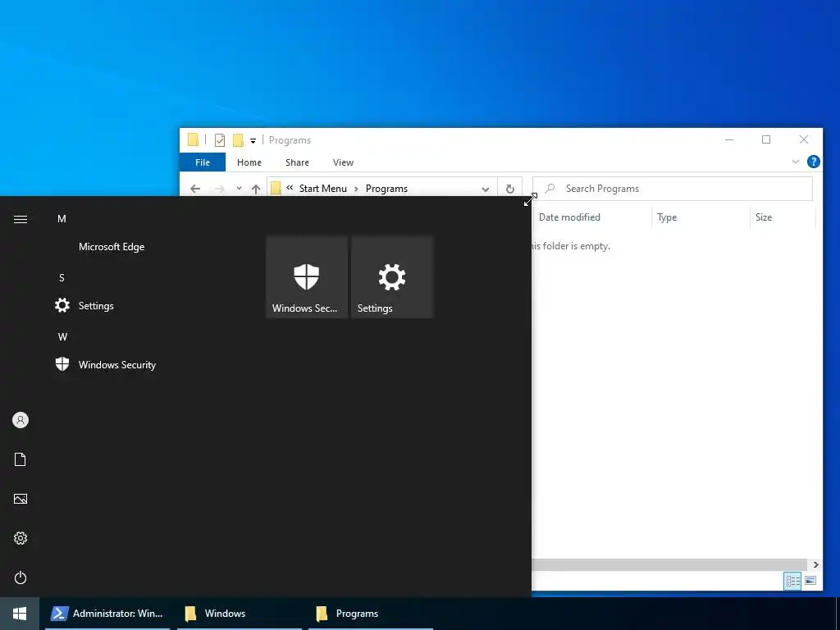Open the Home ribbon tab
The image size is (840, 630).
[249, 162]
